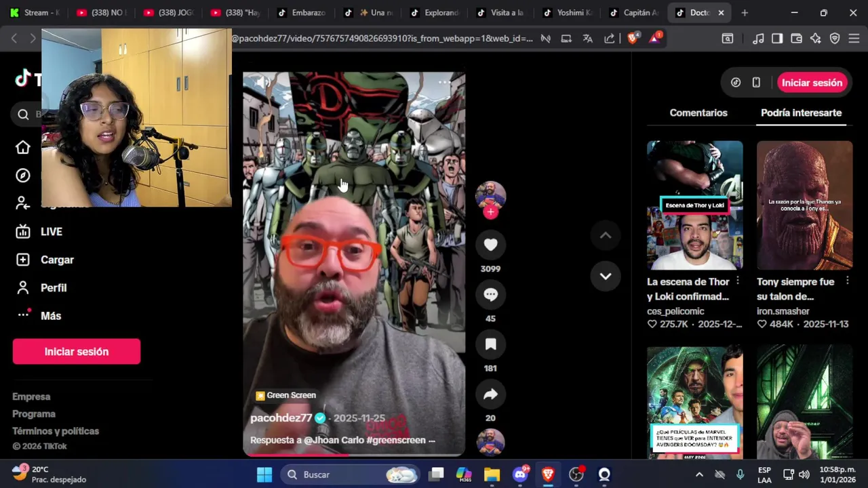Switch to the Podría interesarte tab
Image resolution: width=868 pixels, height=488 pixels.
pyautogui.click(x=801, y=113)
